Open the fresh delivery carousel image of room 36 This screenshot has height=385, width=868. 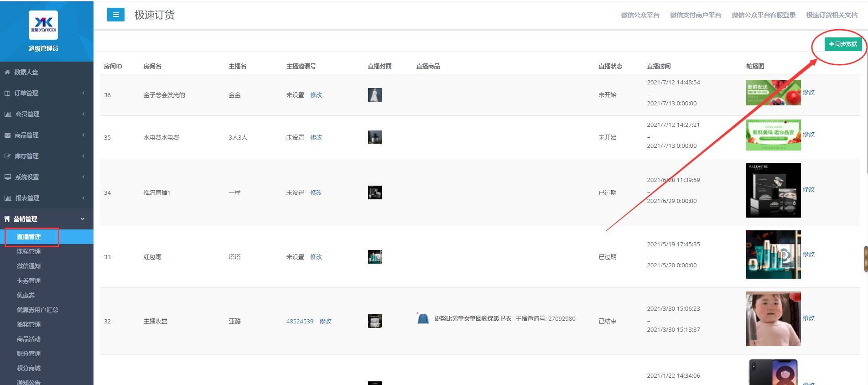pos(774,92)
